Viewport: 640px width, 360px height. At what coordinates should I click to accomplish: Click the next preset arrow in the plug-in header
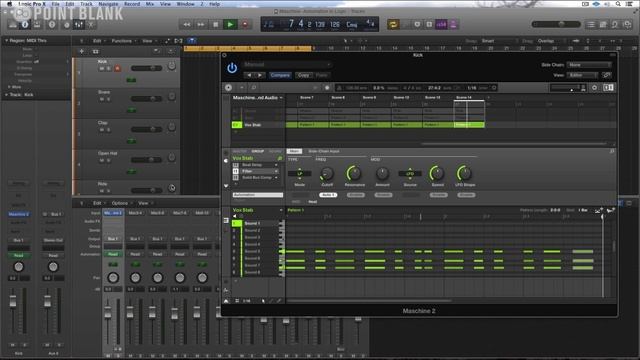[x=260, y=75]
